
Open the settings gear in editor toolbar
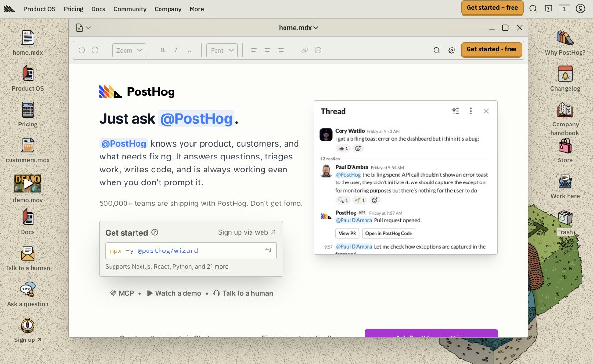click(452, 50)
